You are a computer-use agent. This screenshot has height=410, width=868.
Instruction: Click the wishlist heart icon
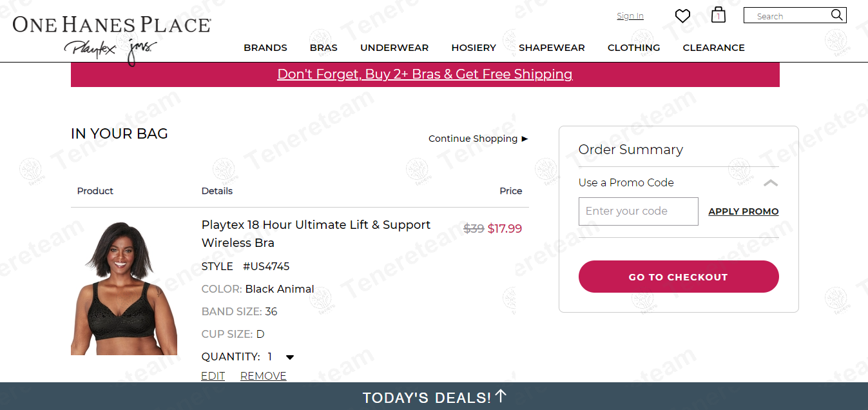click(682, 16)
